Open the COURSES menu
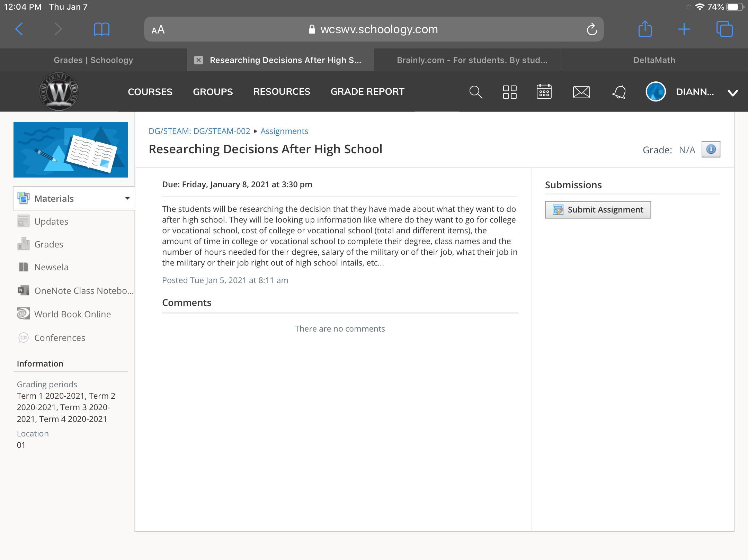This screenshot has height=560, width=748. tap(150, 92)
